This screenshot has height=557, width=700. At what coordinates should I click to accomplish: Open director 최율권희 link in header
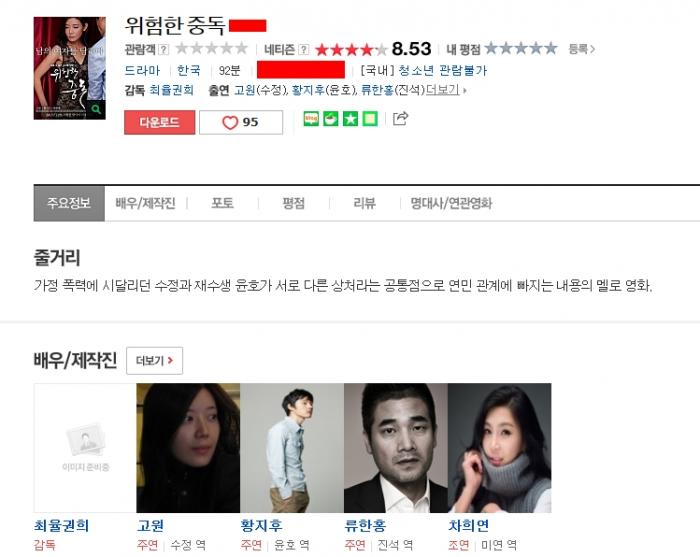171,90
